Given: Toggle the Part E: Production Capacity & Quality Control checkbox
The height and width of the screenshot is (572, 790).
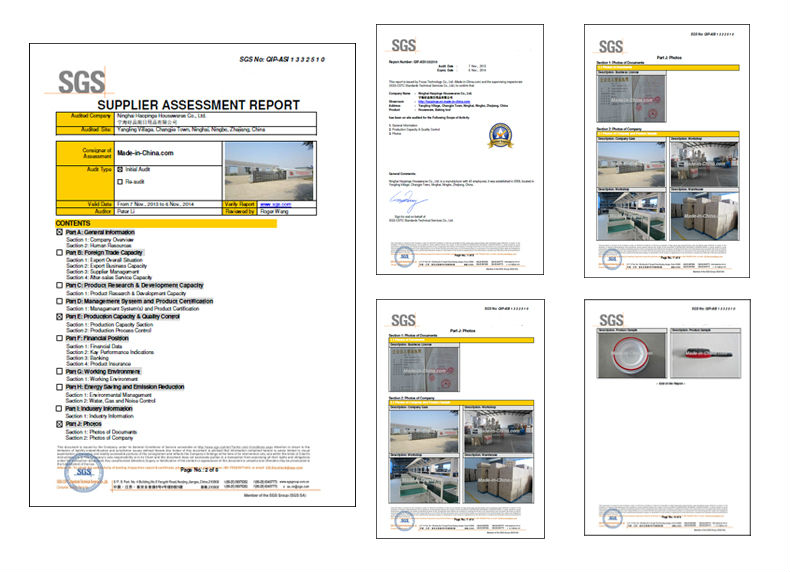Looking at the screenshot, I should click(x=59, y=316).
